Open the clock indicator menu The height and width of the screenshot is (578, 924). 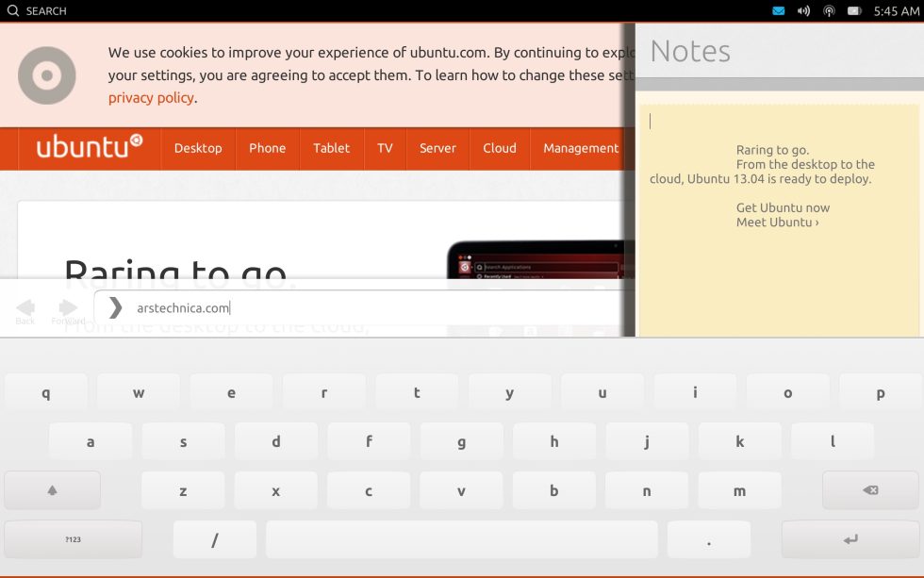[899, 10]
